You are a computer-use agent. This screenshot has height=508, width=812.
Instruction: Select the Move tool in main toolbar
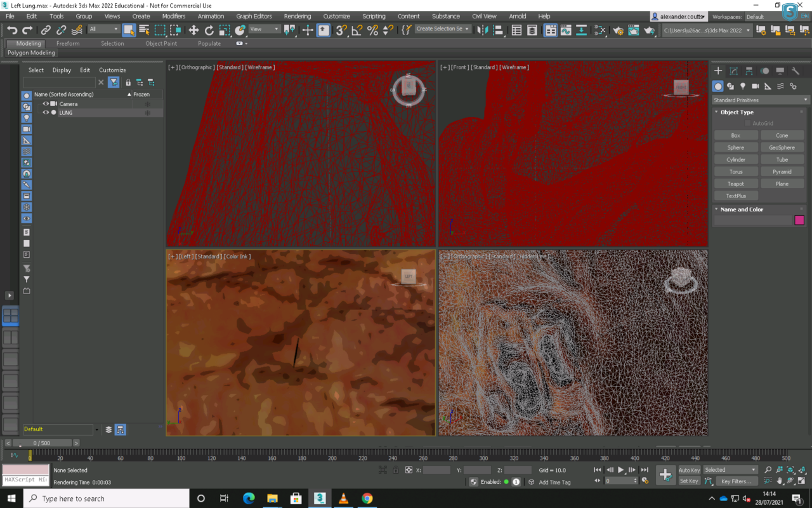coord(193,30)
